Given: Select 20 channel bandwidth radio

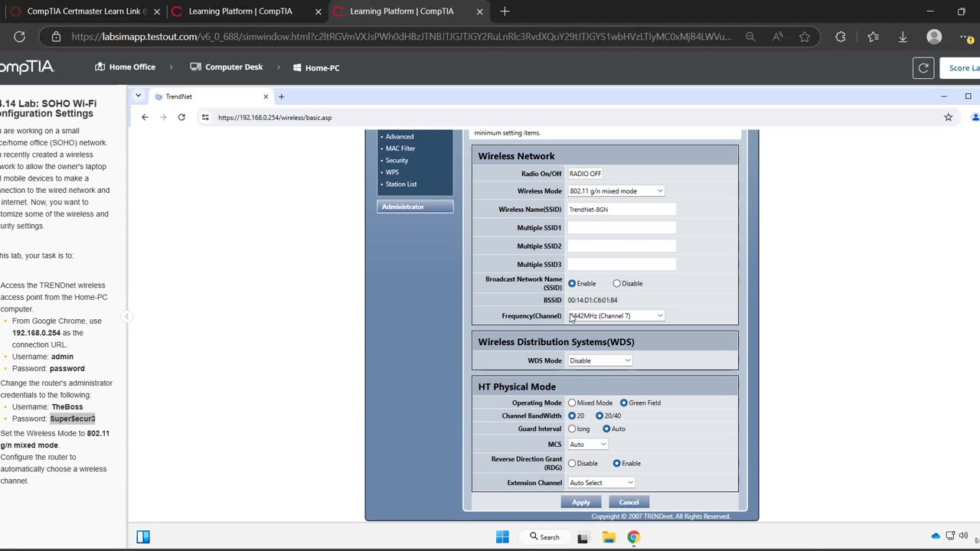Looking at the screenshot, I should [572, 416].
